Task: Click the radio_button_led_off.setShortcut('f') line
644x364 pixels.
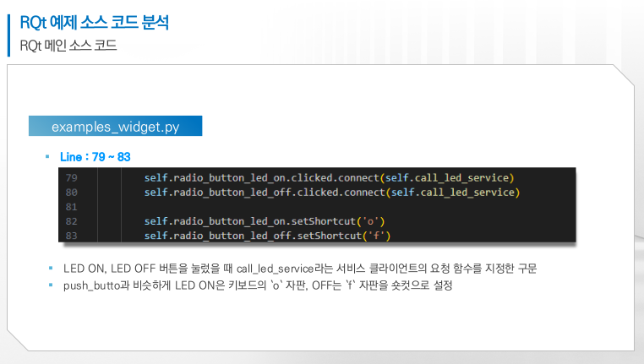Action: pos(267,236)
